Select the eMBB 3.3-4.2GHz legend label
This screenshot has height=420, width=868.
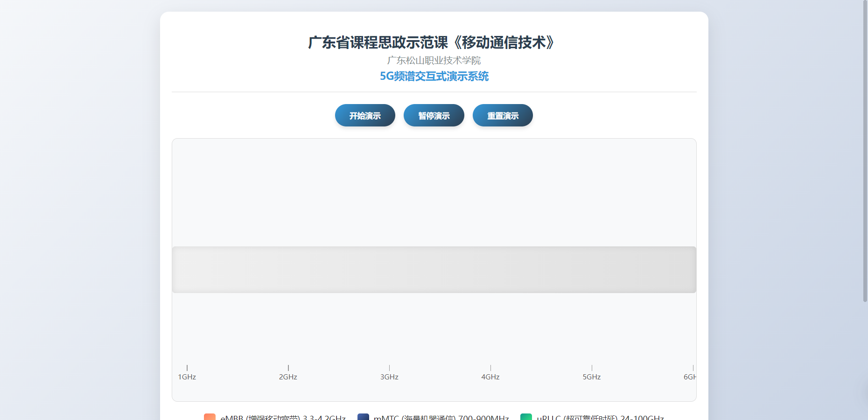point(283,417)
